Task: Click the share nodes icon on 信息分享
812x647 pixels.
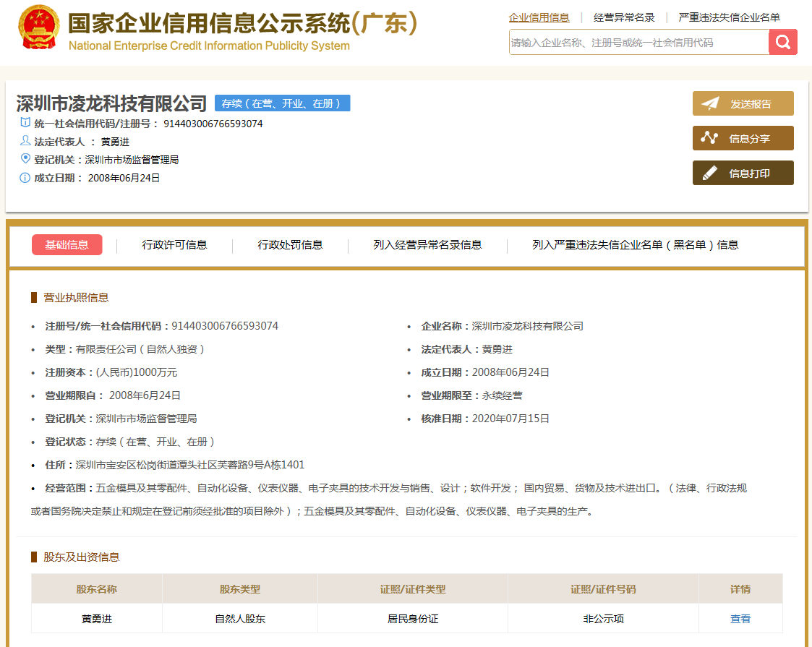Action: coord(709,138)
